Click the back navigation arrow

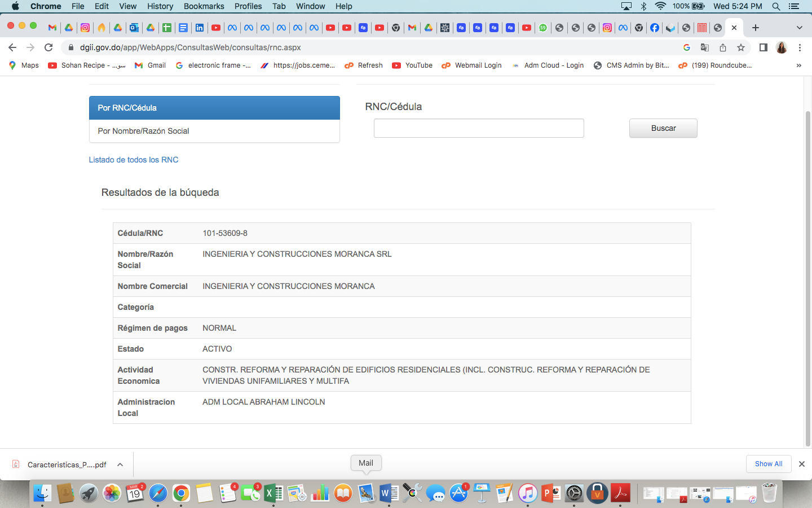tap(12, 47)
